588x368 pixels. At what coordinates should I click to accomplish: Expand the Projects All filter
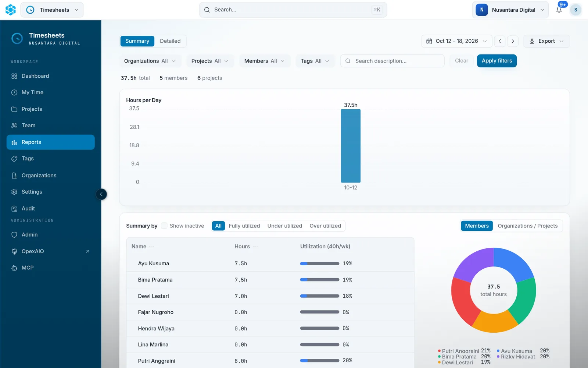[210, 61]
